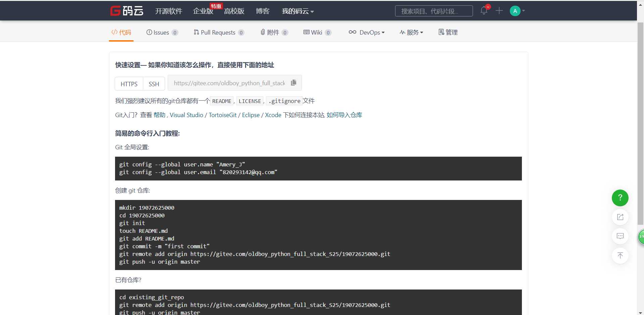Click the green help question-mark button
644x315 pixels.
(620, 198)
